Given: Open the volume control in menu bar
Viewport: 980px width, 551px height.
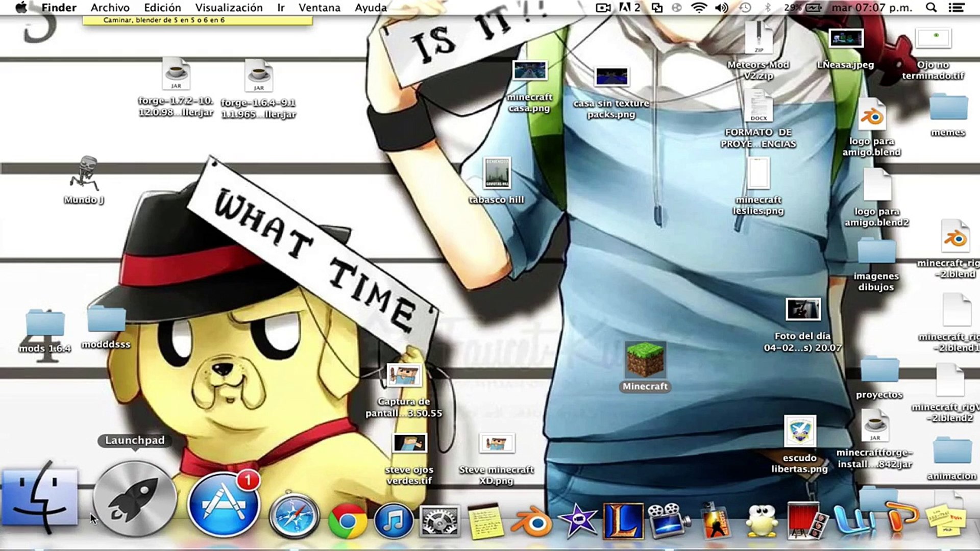Looking at the screenshot, I should [x=721, y=8].
